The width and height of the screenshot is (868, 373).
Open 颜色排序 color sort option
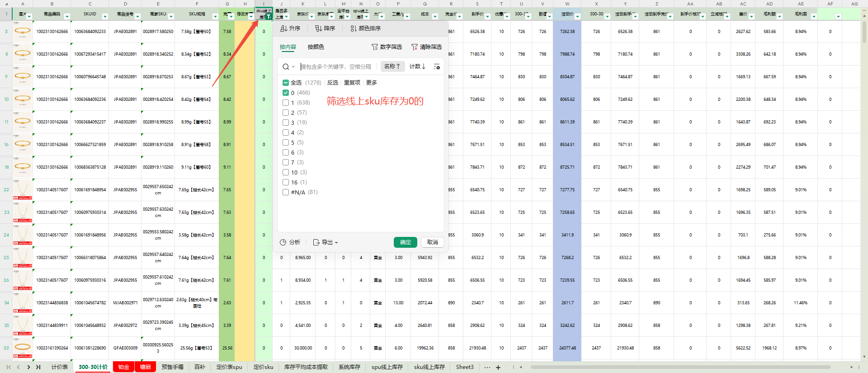pos(365,28)
